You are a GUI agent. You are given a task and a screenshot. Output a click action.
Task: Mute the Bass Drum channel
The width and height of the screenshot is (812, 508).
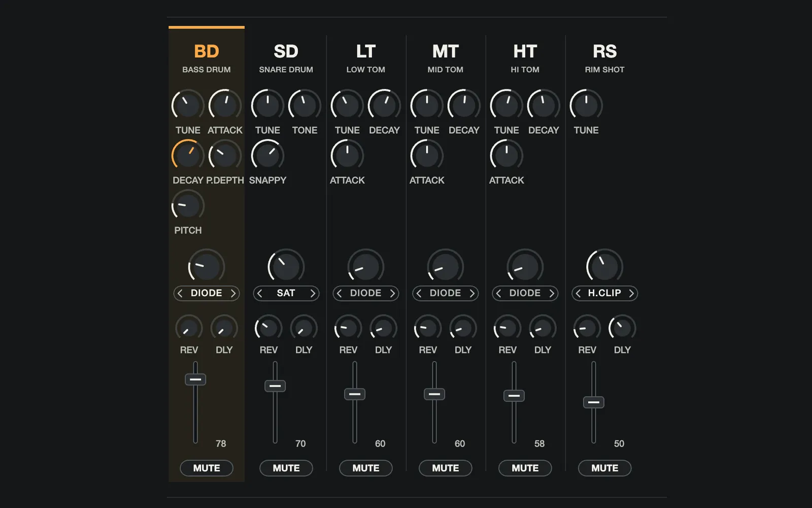207,468
